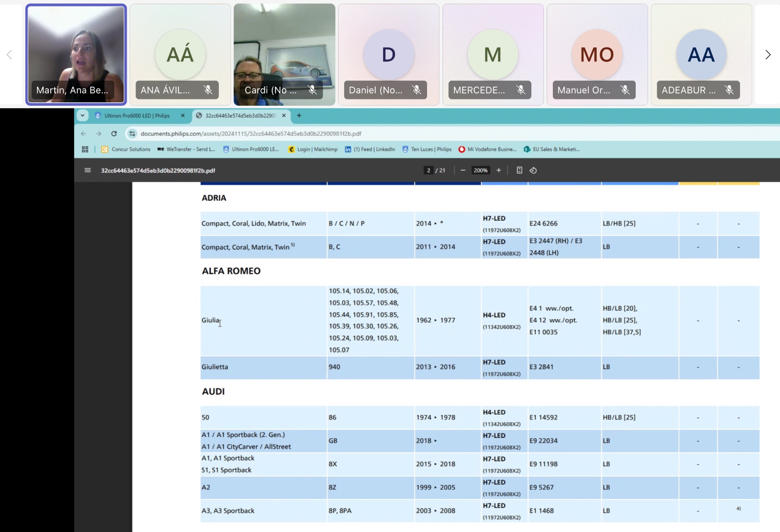
Task: Open the apps grid in bookmarks bar
Action: [x=85, y=150]
